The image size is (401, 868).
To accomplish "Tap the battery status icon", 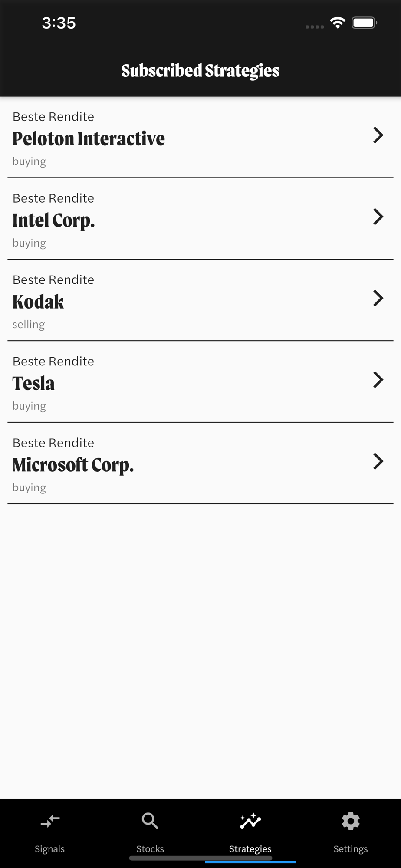I will [x=364, y=23].
